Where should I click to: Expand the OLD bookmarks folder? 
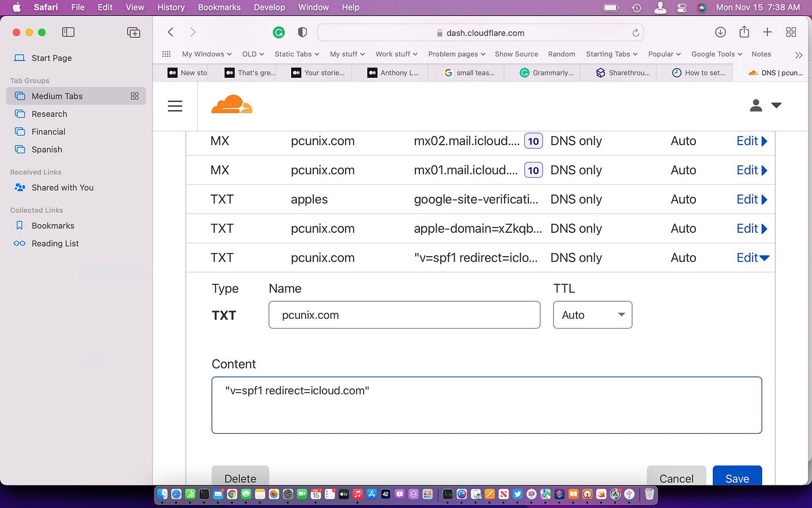pos(253,54)
